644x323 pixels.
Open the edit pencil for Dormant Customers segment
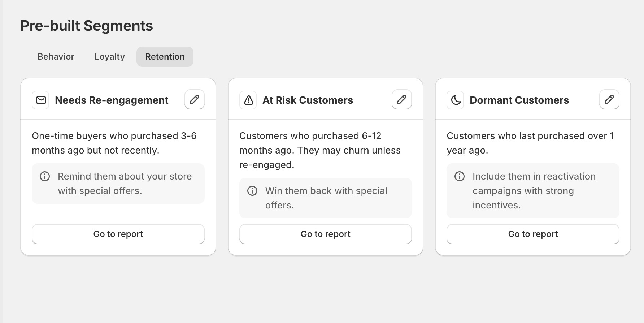609,99
